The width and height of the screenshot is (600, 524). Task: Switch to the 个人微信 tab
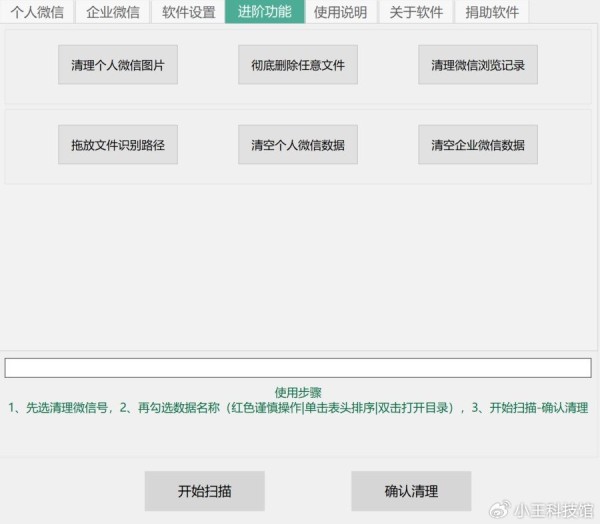pyautogui.click(x=37, y=12)
